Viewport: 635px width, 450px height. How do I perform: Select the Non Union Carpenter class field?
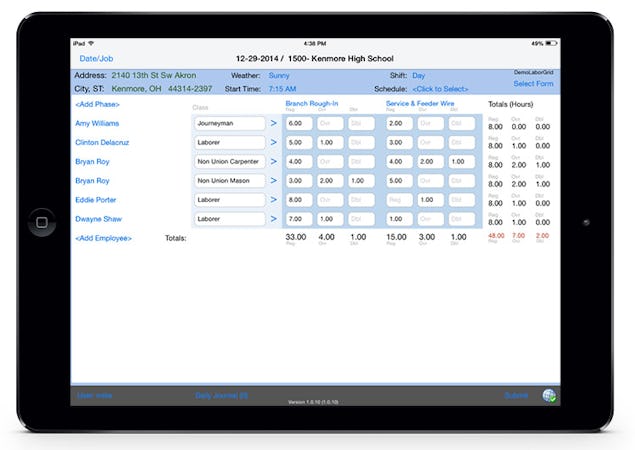point(230,161)
